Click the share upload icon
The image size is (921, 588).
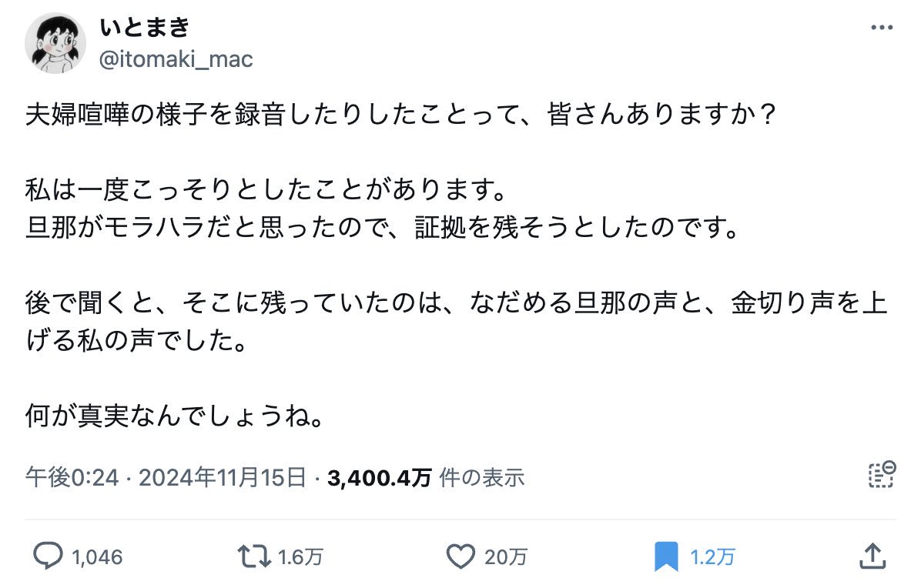[871, 556]
